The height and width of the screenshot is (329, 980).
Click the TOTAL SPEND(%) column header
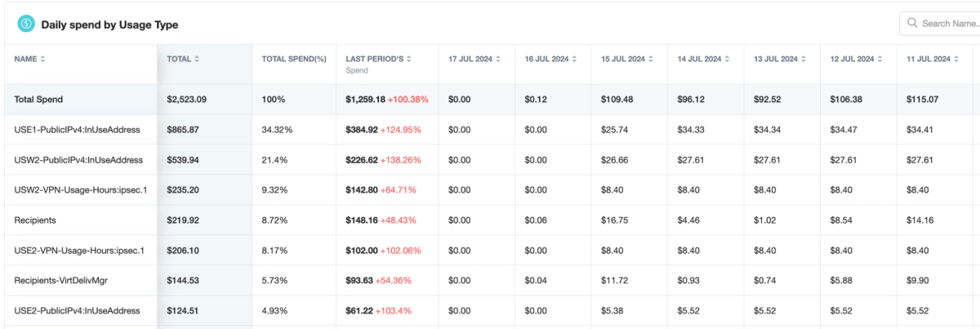point(294,59)
